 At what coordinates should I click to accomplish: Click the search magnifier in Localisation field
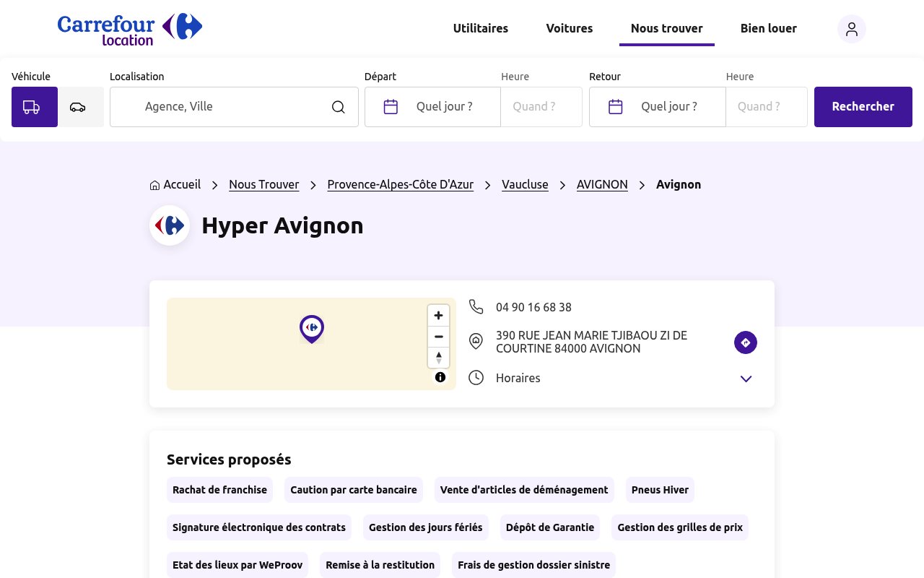tap(339, 107)
